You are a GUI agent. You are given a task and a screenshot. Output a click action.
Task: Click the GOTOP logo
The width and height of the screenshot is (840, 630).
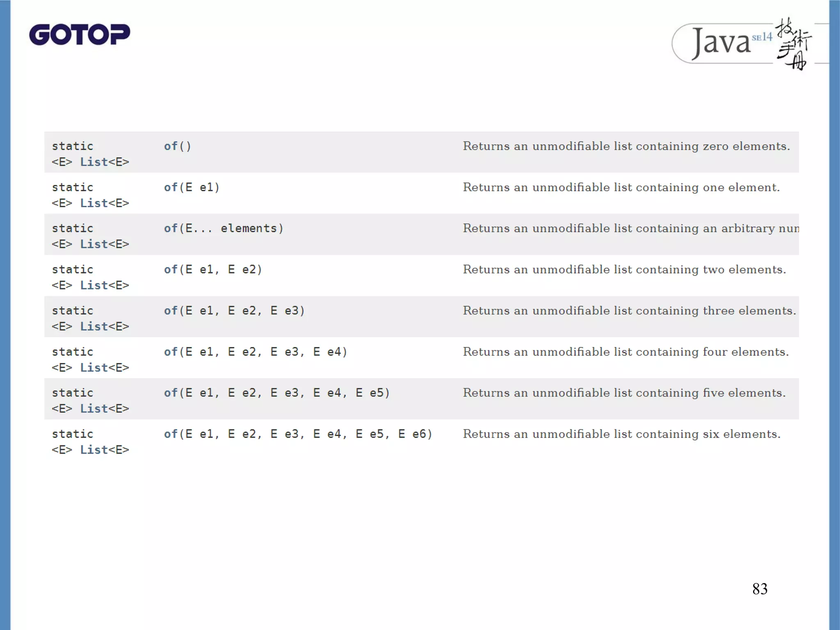pos(80,34)
